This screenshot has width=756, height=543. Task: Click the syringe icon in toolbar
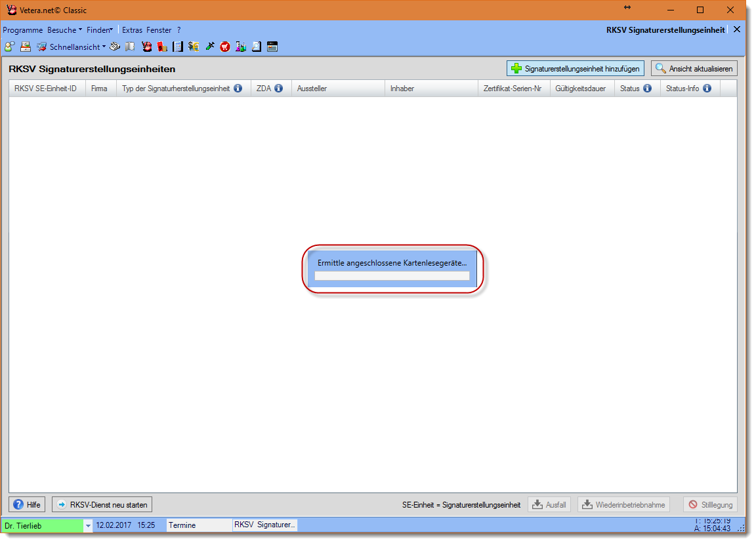coord(210,47)
